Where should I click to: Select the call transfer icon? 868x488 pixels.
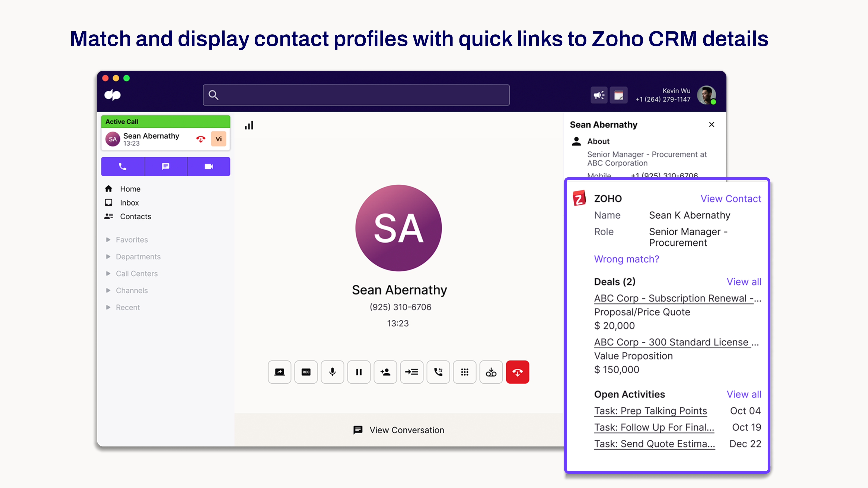(x=438, y=372)
